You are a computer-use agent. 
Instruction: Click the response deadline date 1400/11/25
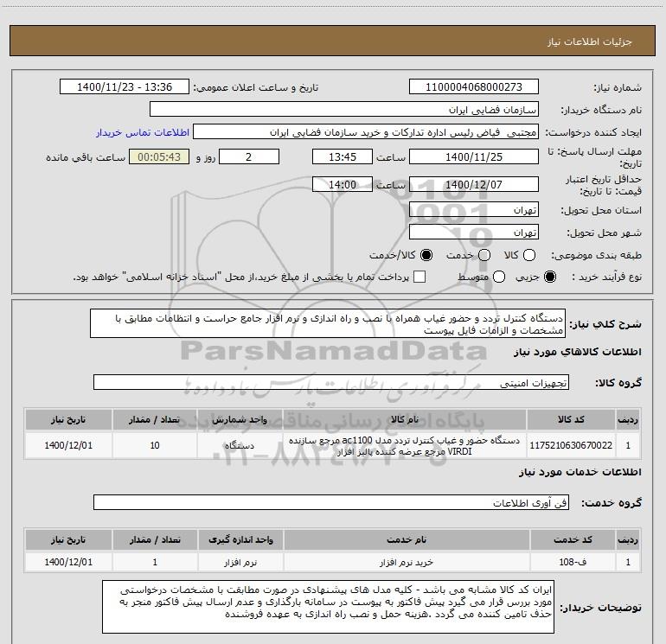[474, 156]
